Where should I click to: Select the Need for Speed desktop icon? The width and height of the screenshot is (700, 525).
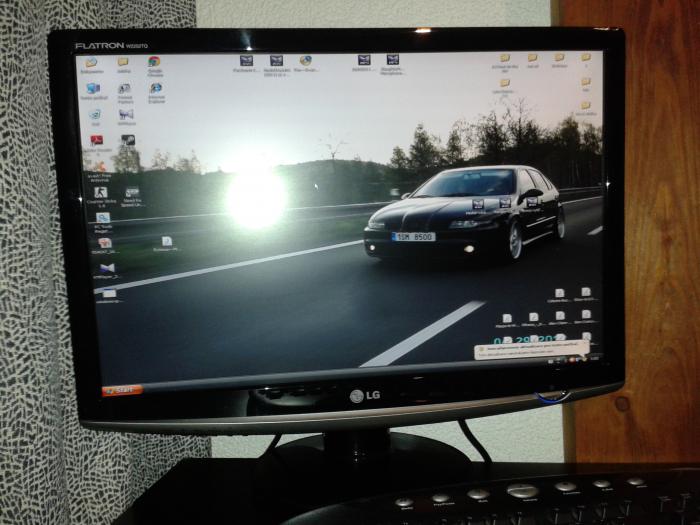coord(132,192)
